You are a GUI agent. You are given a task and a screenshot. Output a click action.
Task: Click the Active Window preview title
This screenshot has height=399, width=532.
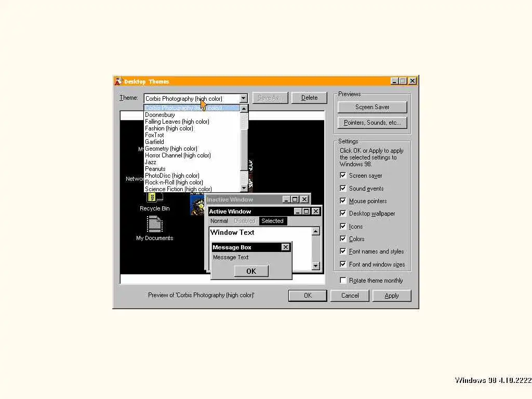pyautogui.click(x=230, y=211)
